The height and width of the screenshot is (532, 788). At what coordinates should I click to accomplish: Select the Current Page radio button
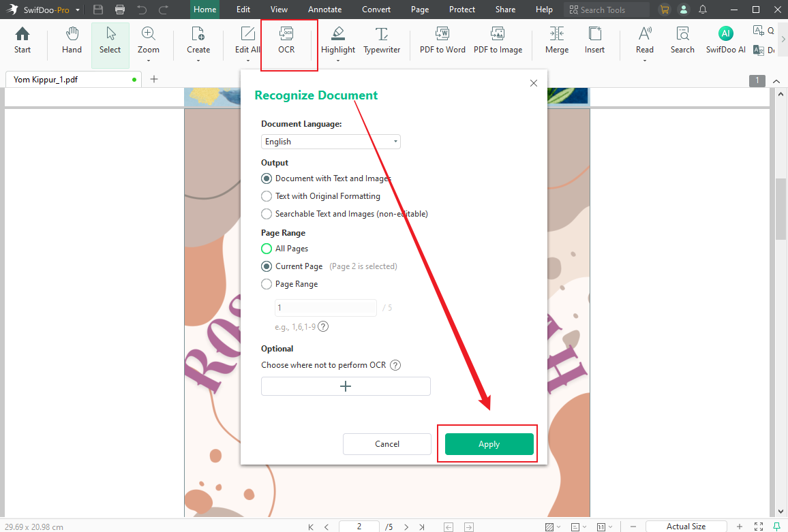point(266,266)
